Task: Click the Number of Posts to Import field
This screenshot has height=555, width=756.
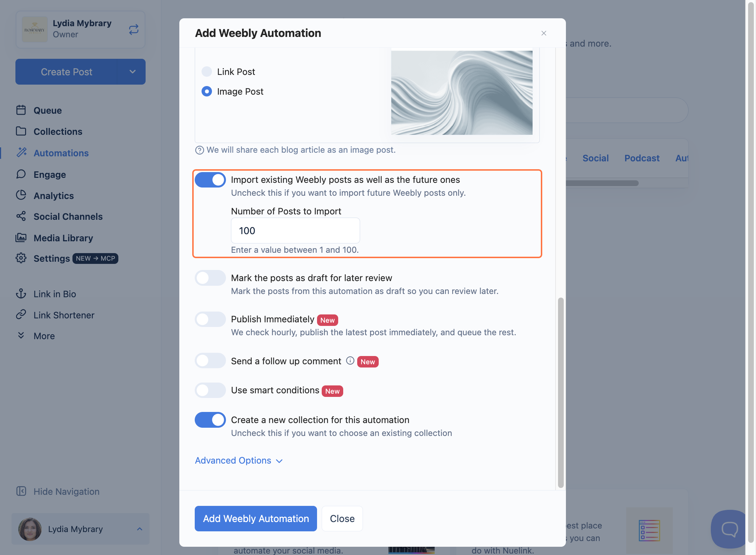Action: tap(295, 231)
